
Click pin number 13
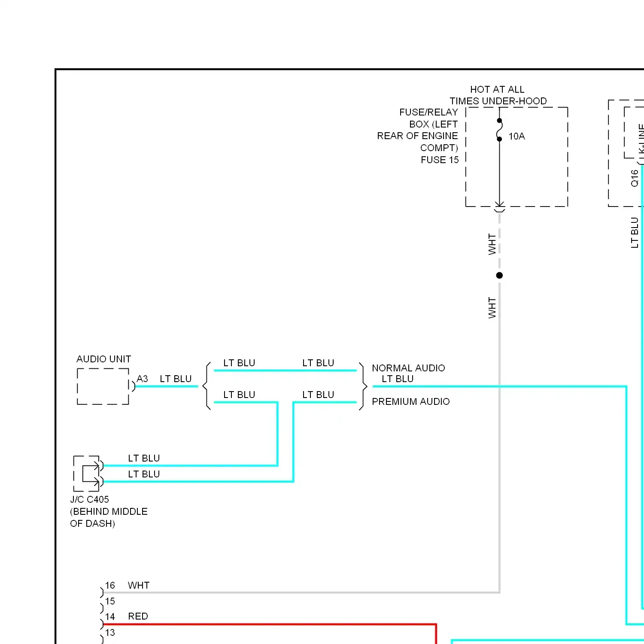110,632
